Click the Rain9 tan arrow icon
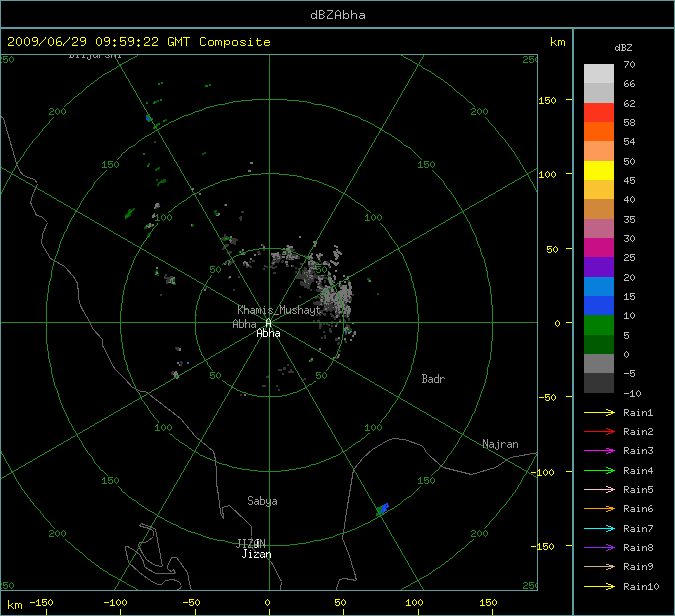Screen dimensions: 675x616 [599, 566]
